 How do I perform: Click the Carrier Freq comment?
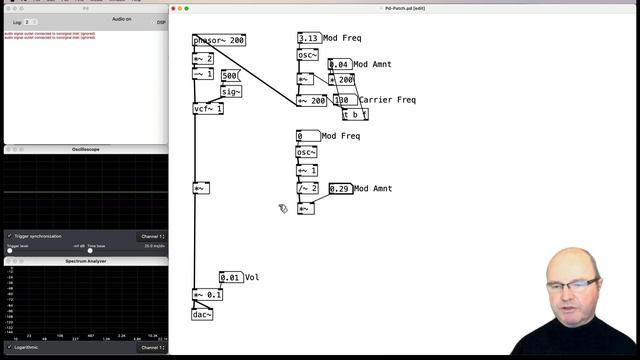point(387,100)
